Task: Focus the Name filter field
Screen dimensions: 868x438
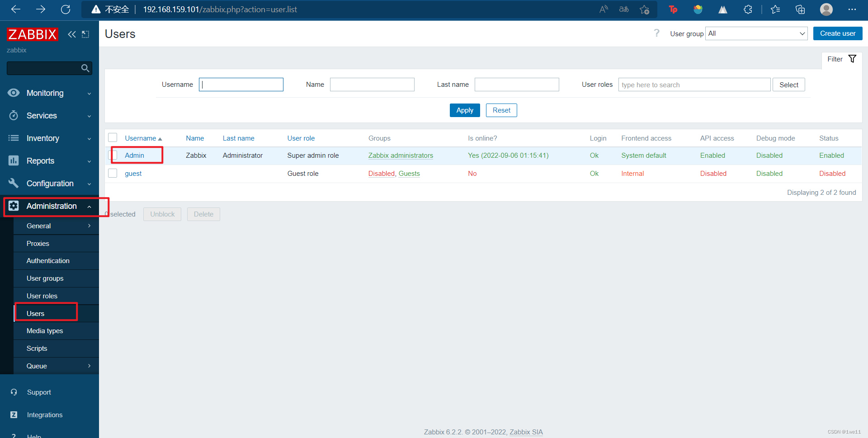Action: [372, 85]
